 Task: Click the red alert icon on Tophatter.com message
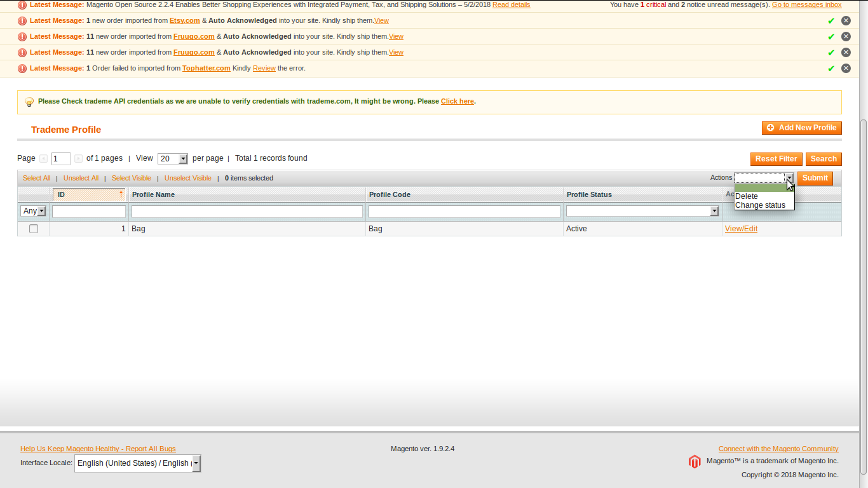point(22,69)
